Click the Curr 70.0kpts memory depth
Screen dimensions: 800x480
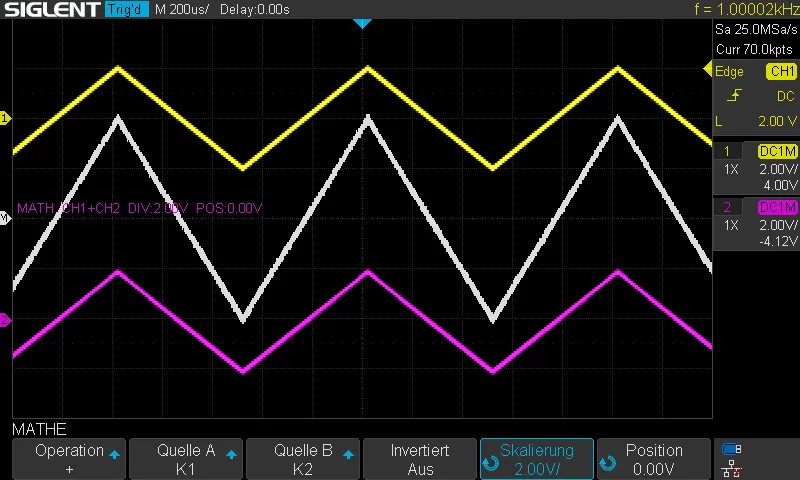tap(754, 49)
